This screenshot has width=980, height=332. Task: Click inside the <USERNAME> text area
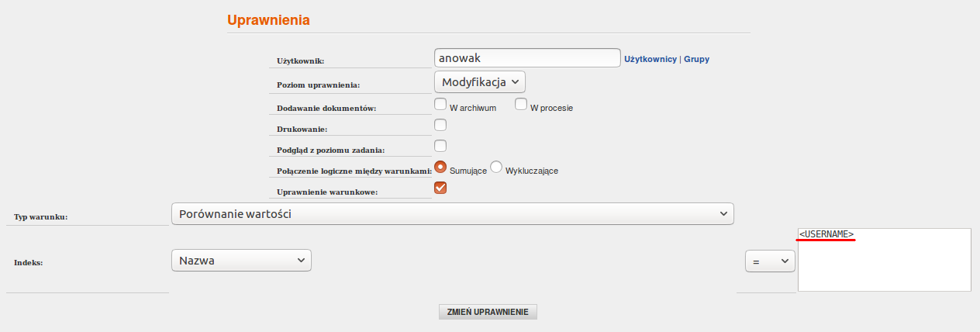pos(884,260)
